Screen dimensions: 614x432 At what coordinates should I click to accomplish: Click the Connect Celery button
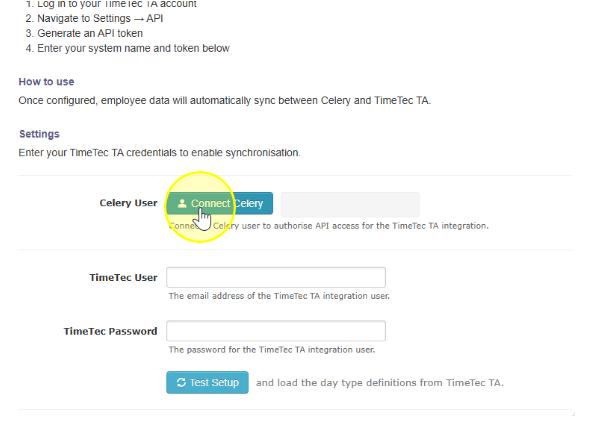pyautogui.click(x=220, y=203)
